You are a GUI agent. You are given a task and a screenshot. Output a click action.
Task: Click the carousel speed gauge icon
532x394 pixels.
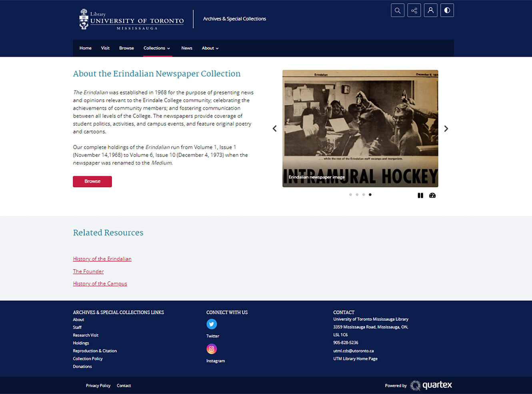(432, 195)
